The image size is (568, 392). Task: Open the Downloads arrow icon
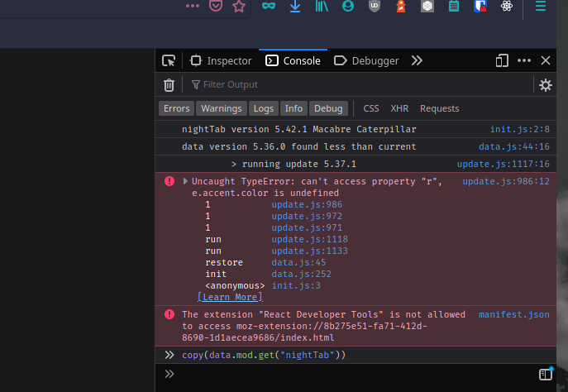click(295, 6)
